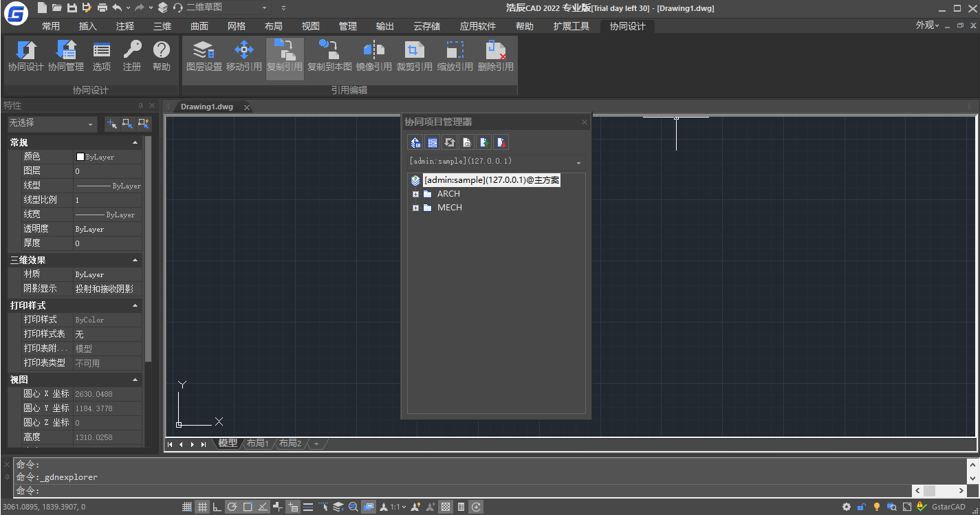
Task: Toggle ortho mode in the status bar
Action: 217,507
